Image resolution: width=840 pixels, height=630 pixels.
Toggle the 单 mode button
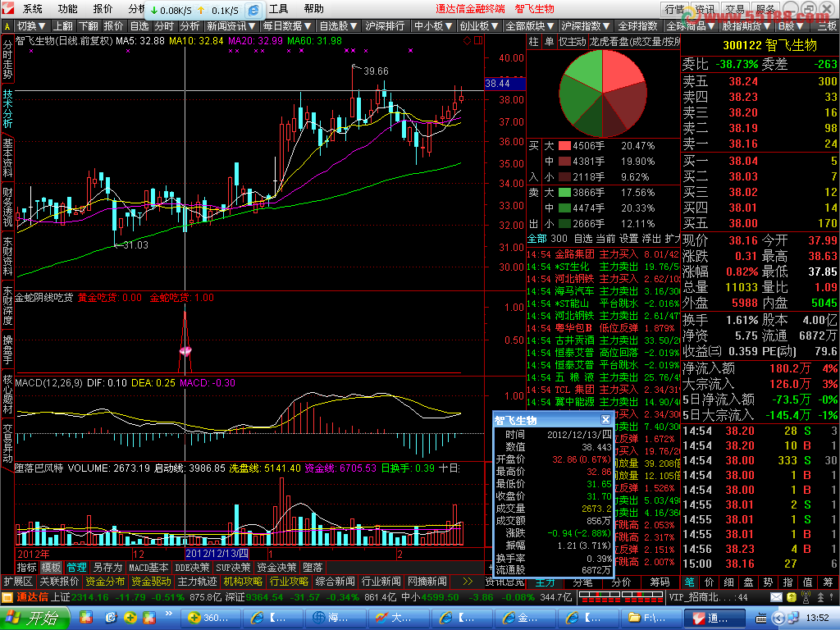549,41
